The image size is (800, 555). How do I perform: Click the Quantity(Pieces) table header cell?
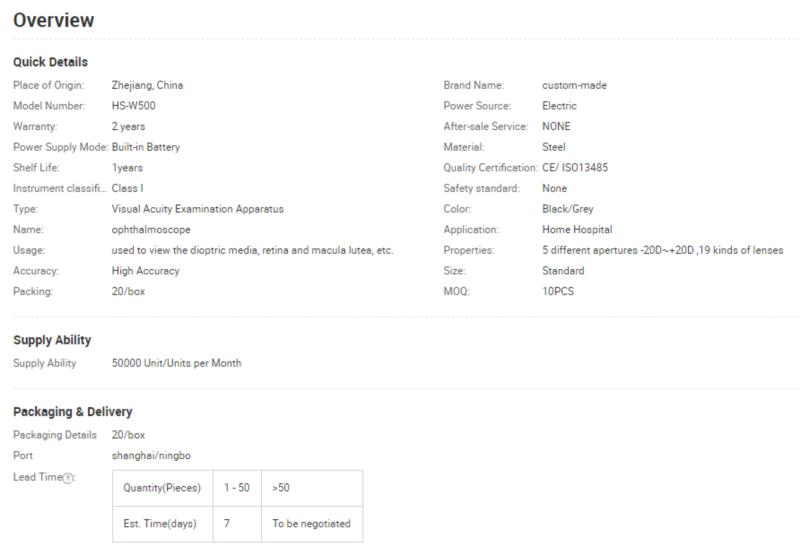click(x=162, y=488)
